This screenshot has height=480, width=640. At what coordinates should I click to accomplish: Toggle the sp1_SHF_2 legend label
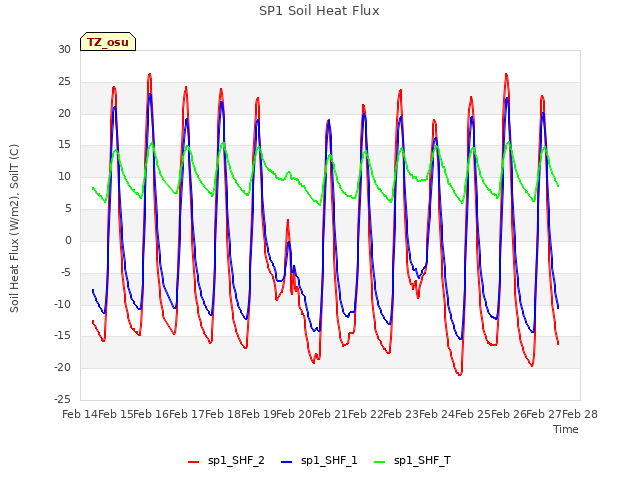[236, 461]
